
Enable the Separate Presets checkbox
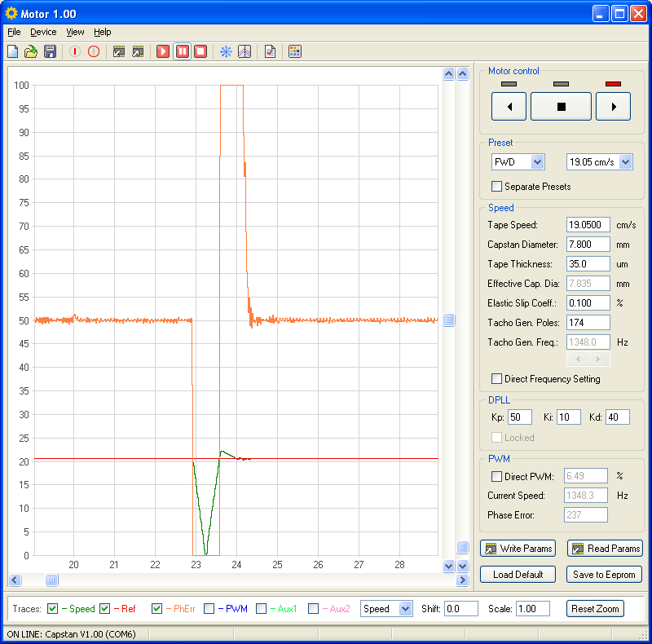[496, 187]
